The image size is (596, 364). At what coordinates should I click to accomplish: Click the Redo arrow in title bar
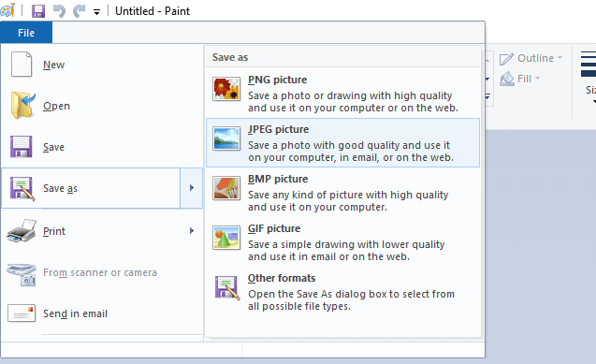point(79,11)
